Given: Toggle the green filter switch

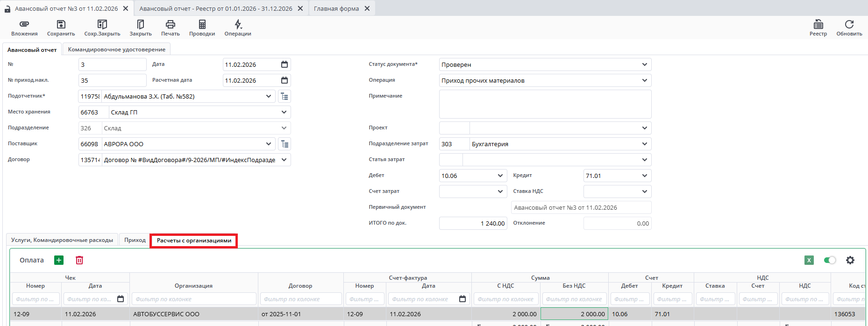Looking at the screenshot, I should pyautogui.click(x=830, y=260).
